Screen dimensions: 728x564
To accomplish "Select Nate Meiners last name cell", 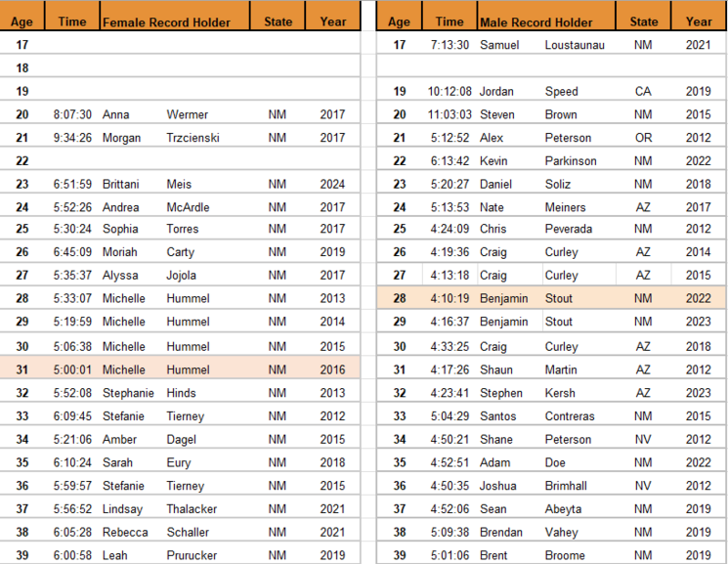I will tap(565, 207).
